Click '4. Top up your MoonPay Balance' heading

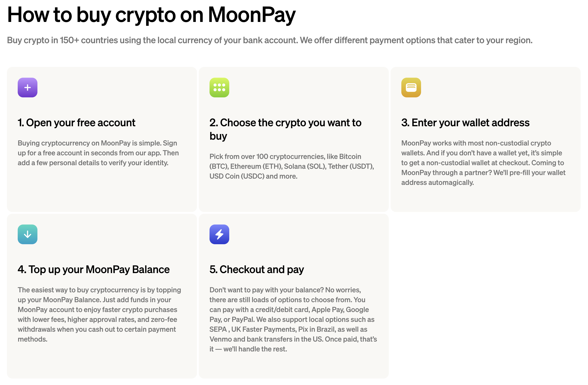94,269
